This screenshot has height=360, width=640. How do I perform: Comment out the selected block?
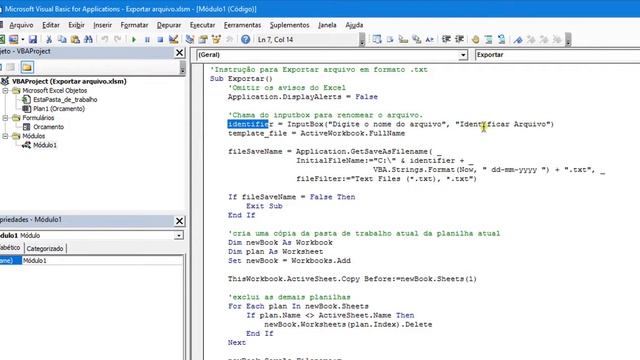pos(489,40)
